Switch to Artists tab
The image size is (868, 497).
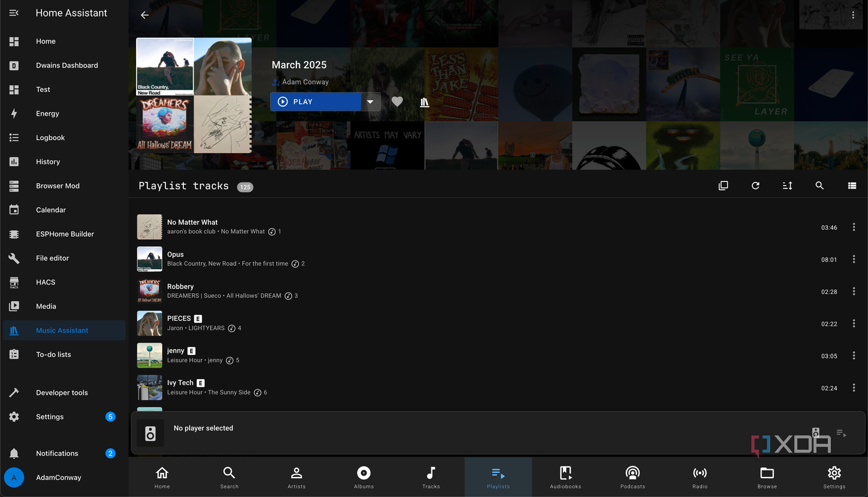[x=296, y=477]
